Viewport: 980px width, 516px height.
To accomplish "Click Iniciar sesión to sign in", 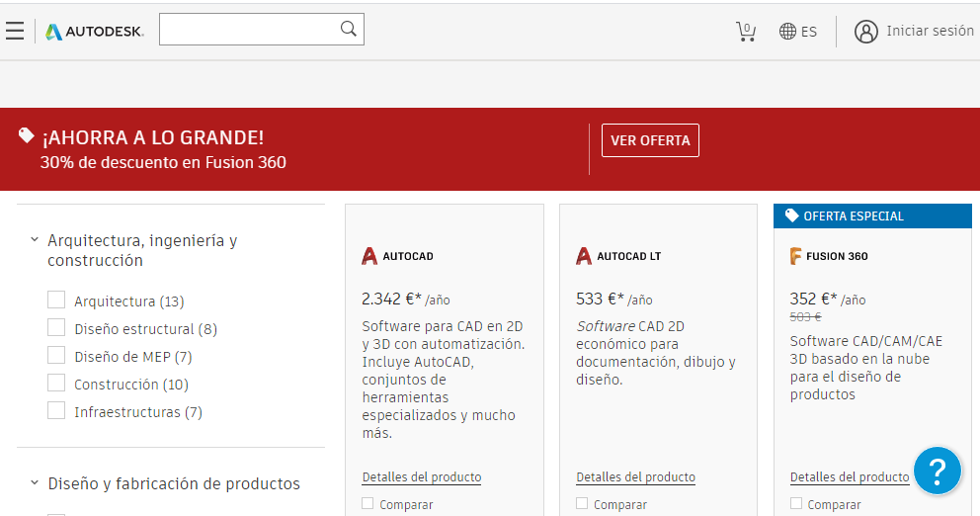I will [x=930, y=31].
